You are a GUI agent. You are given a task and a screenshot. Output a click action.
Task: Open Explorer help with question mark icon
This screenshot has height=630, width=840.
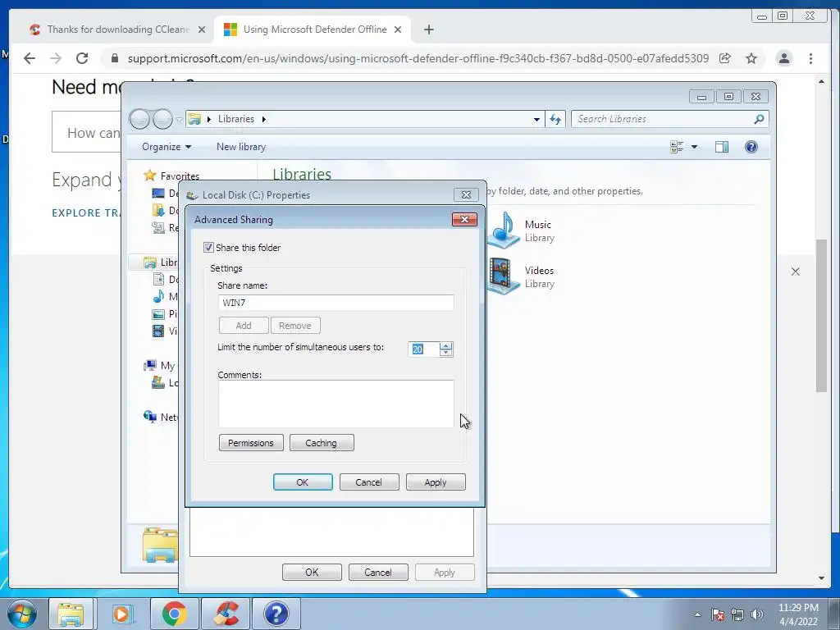pos(751,147)
